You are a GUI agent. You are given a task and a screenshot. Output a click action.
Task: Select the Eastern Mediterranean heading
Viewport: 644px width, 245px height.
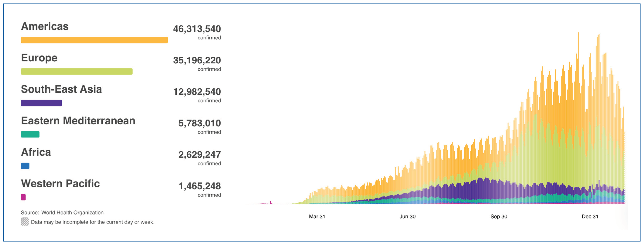tap(78, 121)
